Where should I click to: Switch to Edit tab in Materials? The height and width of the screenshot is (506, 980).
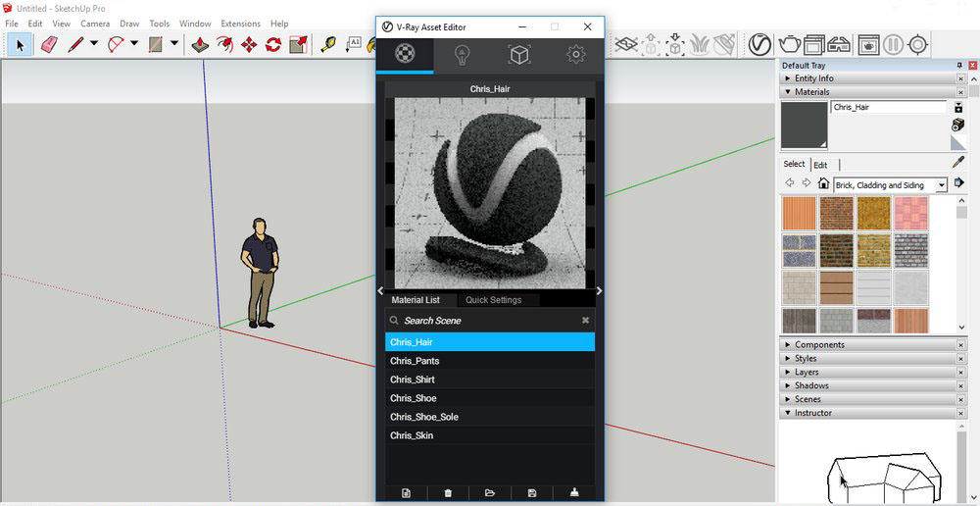click(820, 165)
